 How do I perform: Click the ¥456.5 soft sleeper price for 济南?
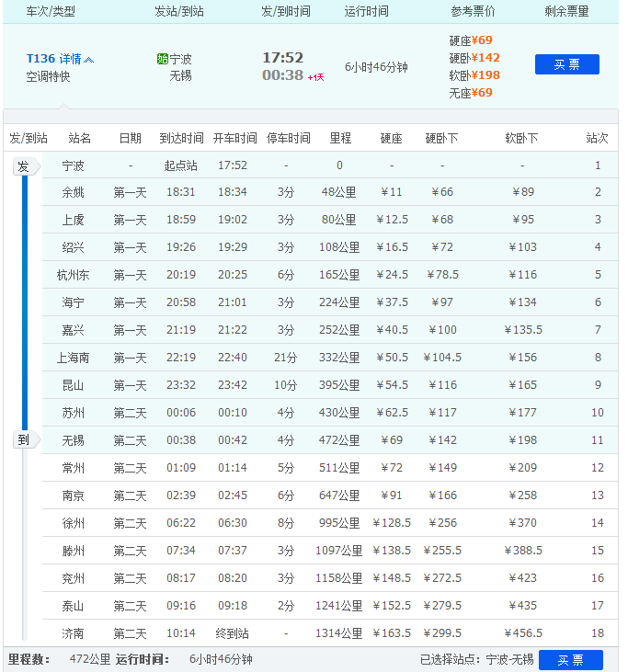tap(523, 633)
